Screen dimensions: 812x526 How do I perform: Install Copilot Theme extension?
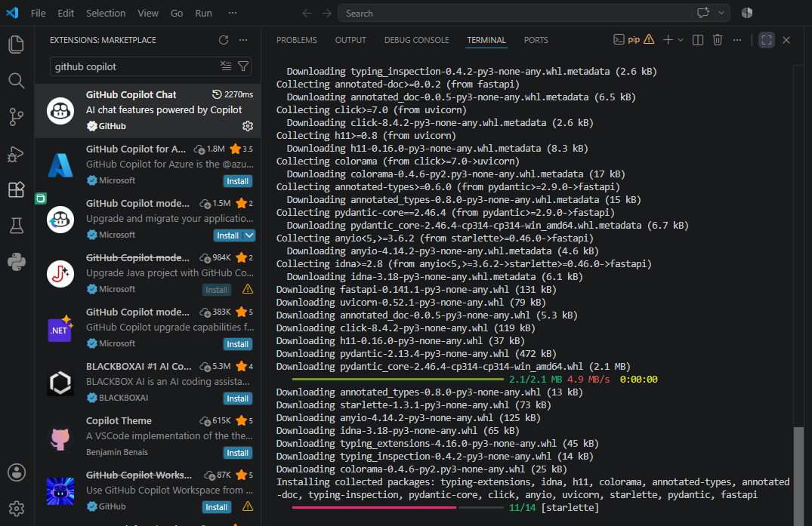coord(238,453)
